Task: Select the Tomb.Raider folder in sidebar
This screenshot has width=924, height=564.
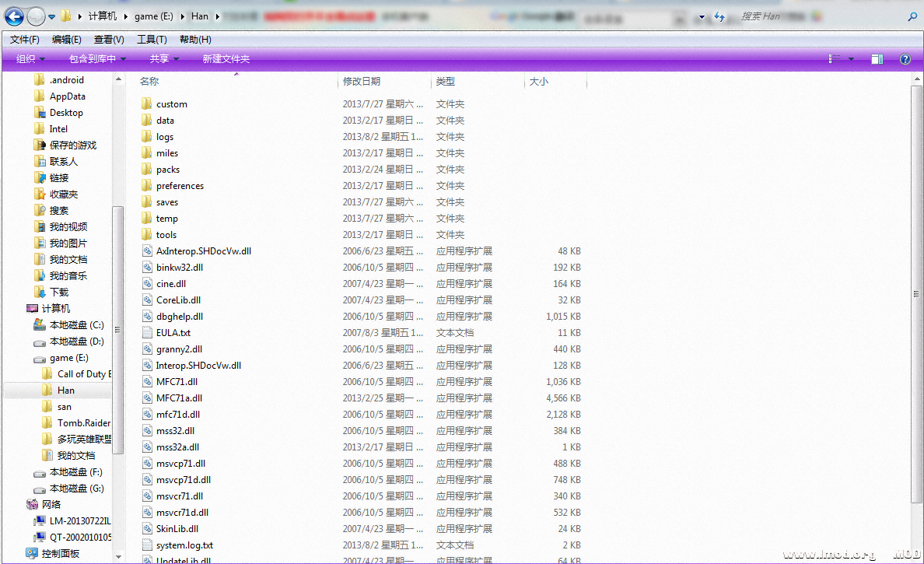Action: pyautogui.click(x=83, y=423)
